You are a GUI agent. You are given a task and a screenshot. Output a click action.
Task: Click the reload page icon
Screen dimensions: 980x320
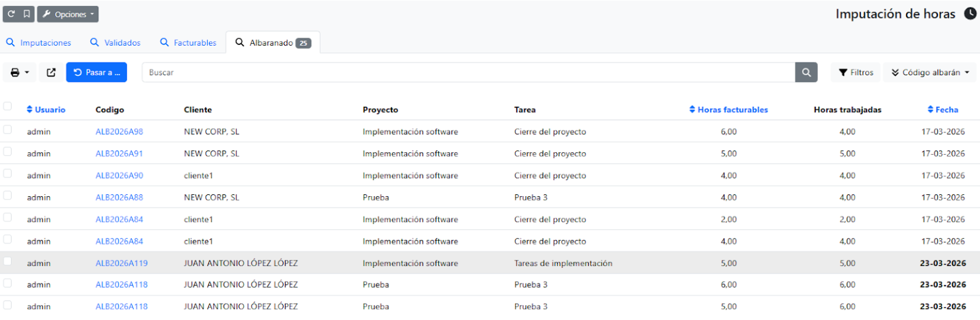tap(12, 14)
